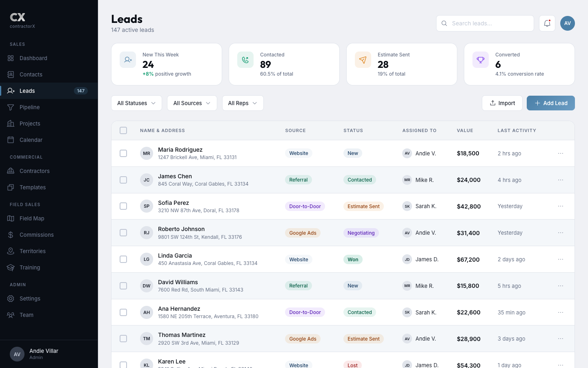588x368 pixels.
Task: Open the Team admin page
Action: coord(26,315)
